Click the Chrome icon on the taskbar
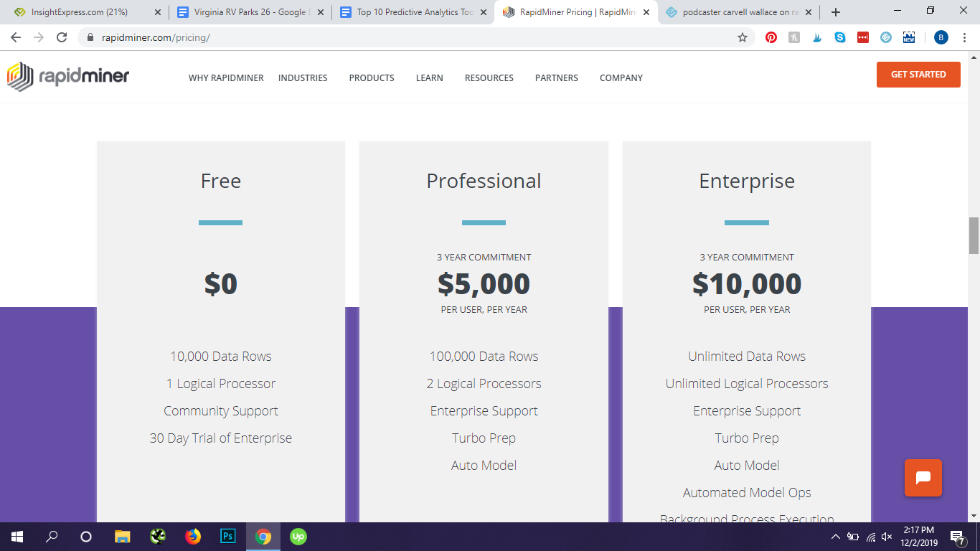The height and width of the screenshot is (551, 980). click(x=263, y=536)
